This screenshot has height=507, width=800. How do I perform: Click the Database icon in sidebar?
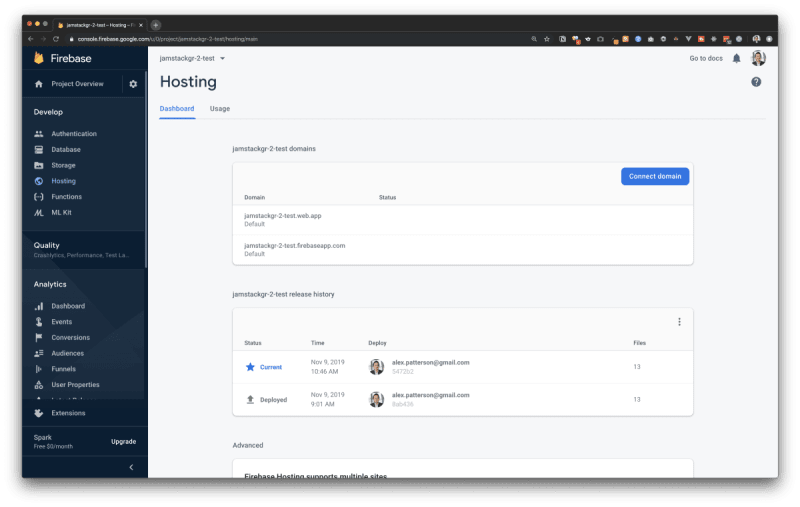tap(39, 149)
